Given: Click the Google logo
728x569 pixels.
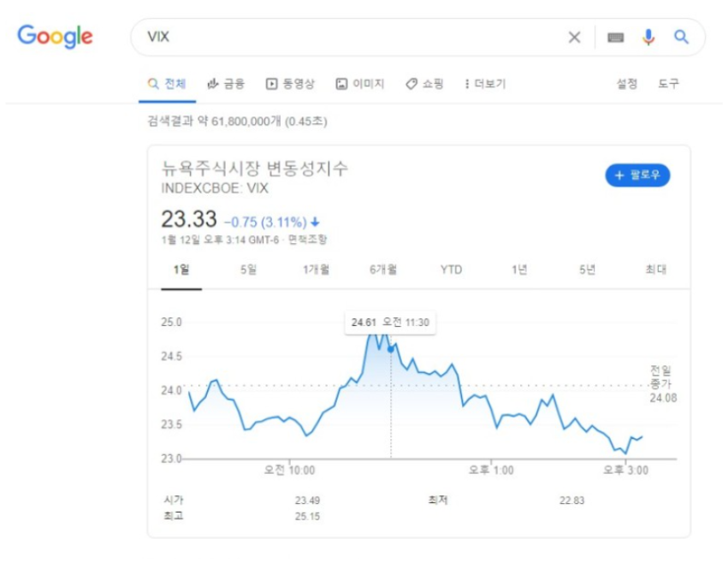Looking at the screenshot, I should click(55, 36).
